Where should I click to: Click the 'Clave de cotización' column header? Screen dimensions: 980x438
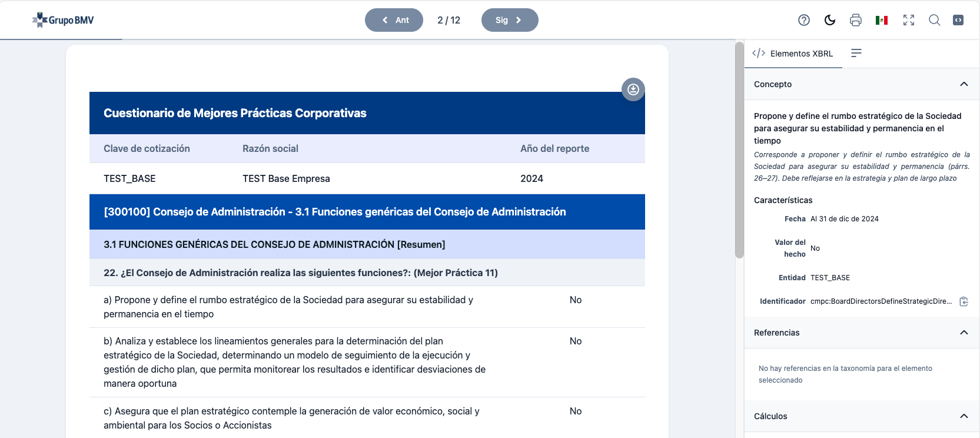click(147, 149)
